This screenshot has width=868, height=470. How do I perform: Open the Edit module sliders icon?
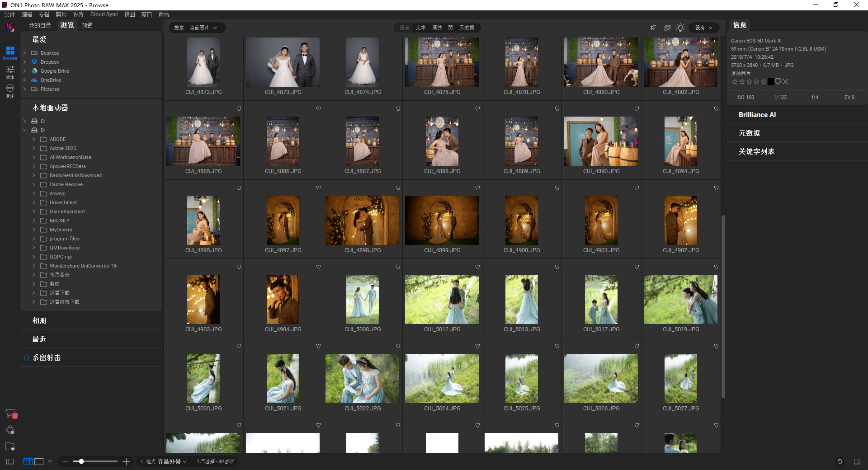tap(10, 71)
